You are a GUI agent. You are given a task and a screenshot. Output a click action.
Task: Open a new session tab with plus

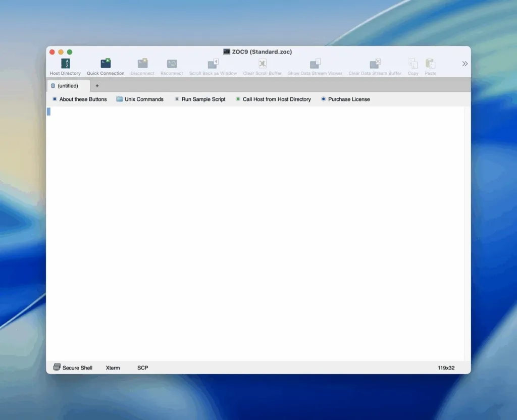pos(97,86)
